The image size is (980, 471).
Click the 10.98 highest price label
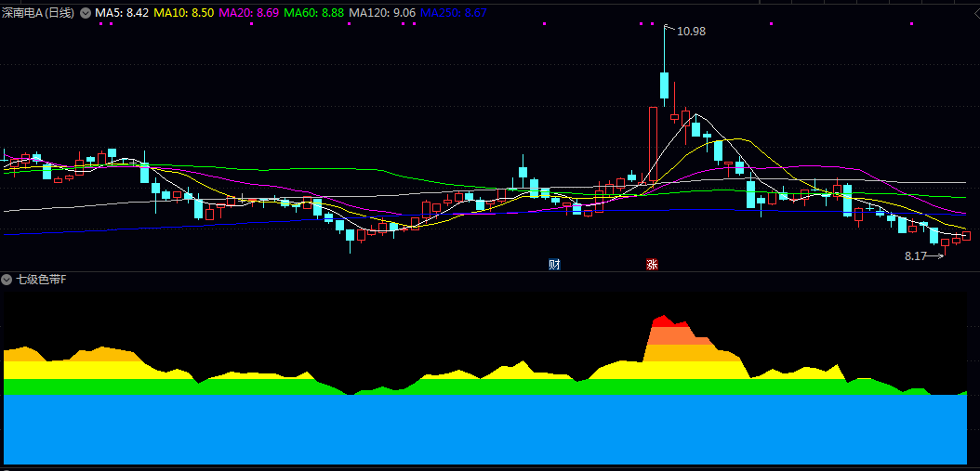tap(691, 32)
